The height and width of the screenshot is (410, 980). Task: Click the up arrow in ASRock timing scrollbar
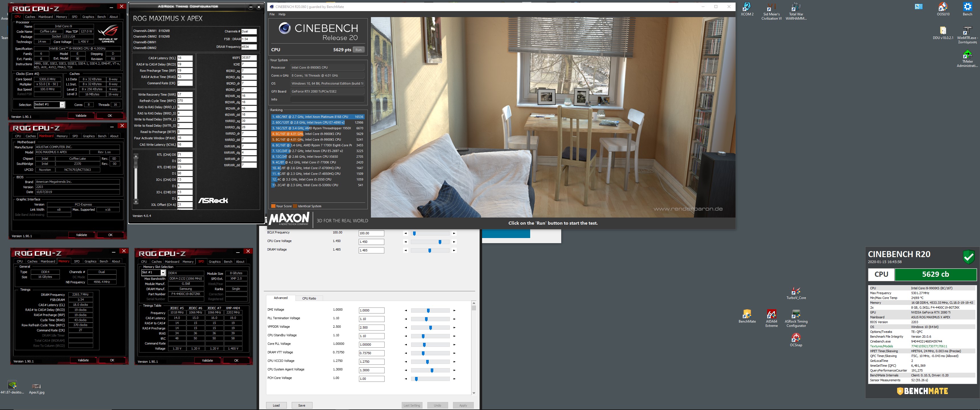(136, 156)
